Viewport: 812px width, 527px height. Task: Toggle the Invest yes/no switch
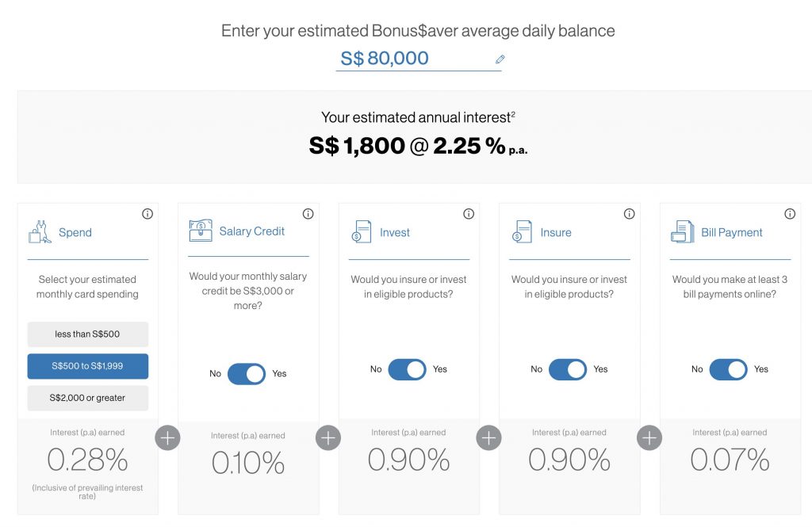click(407, 369)
